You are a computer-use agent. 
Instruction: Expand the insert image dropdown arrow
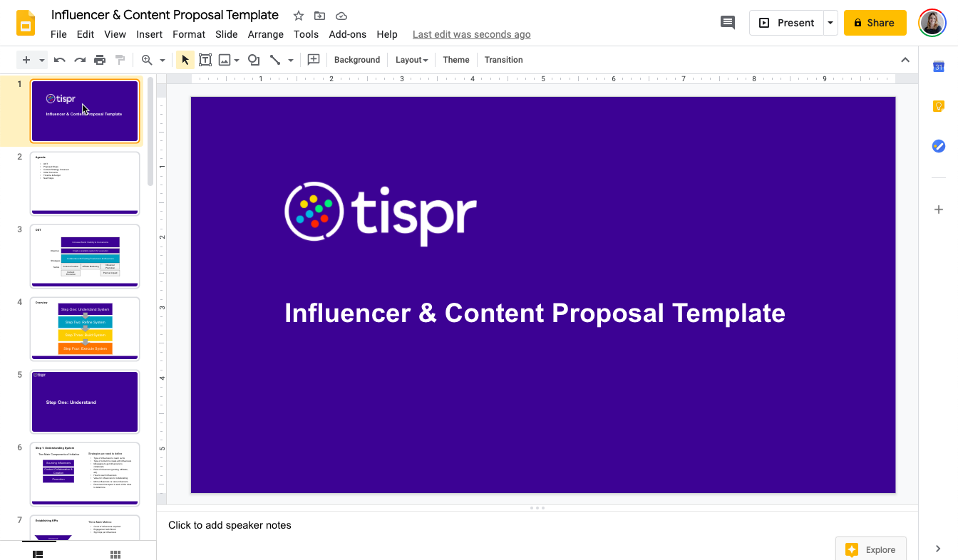[236, 61]
